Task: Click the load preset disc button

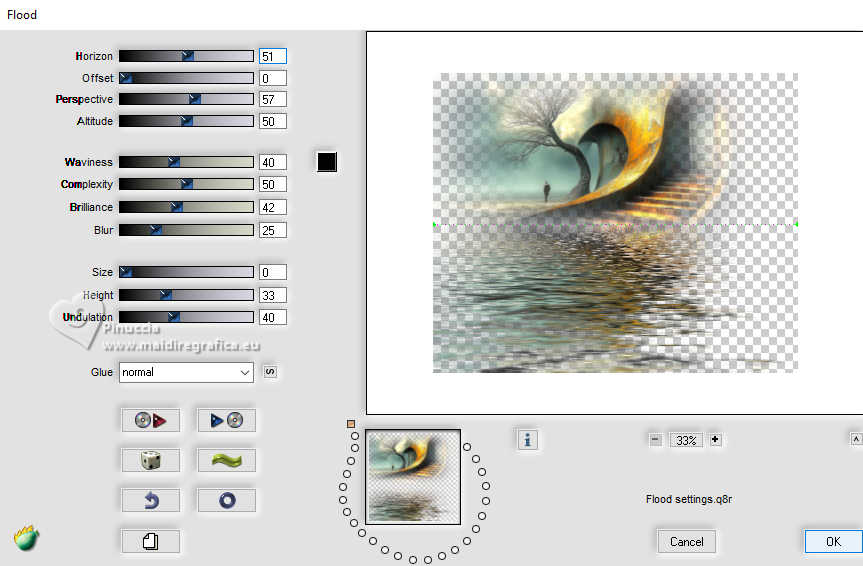Action: click(x=150, y=421)
